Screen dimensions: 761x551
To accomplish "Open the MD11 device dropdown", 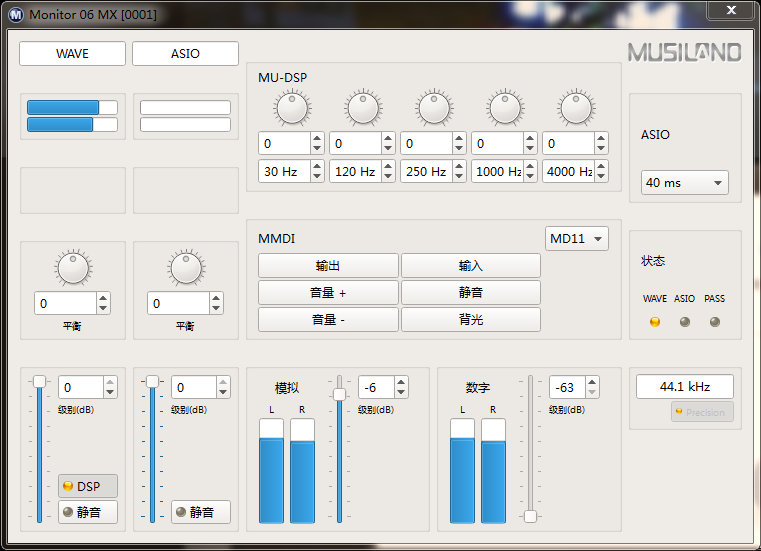I will point(577,238).
